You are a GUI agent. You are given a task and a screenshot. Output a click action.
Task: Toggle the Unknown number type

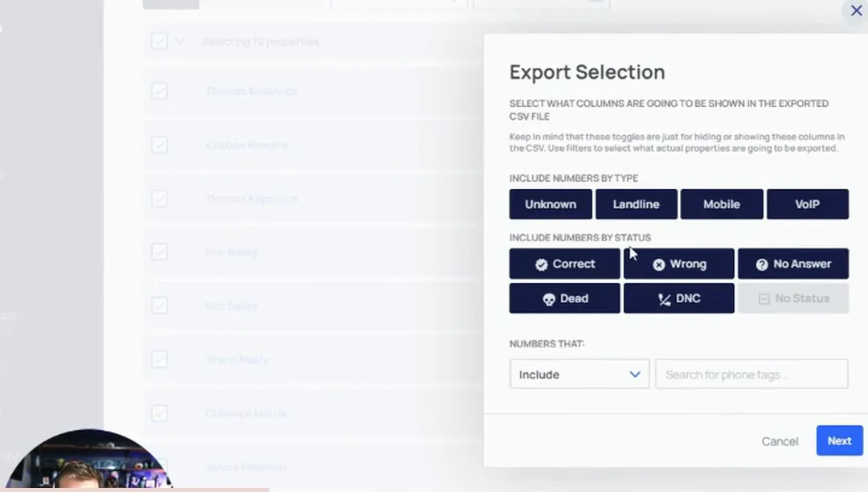point(551,204)
